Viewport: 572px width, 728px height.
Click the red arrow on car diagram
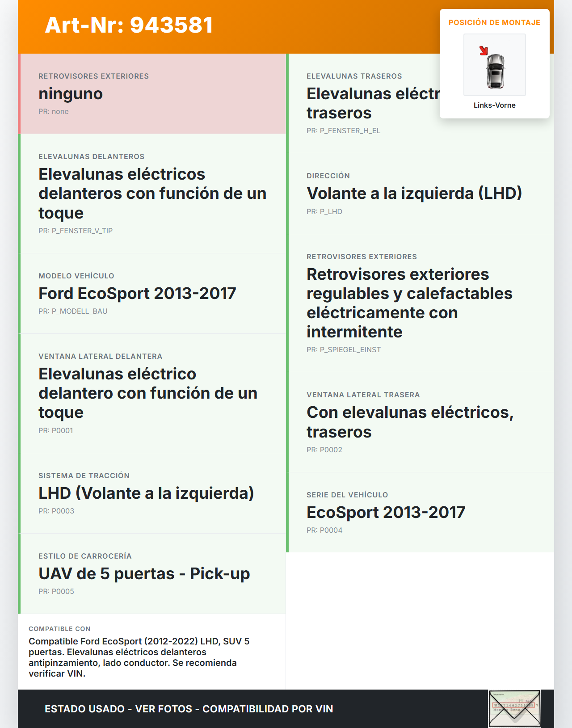483,50
